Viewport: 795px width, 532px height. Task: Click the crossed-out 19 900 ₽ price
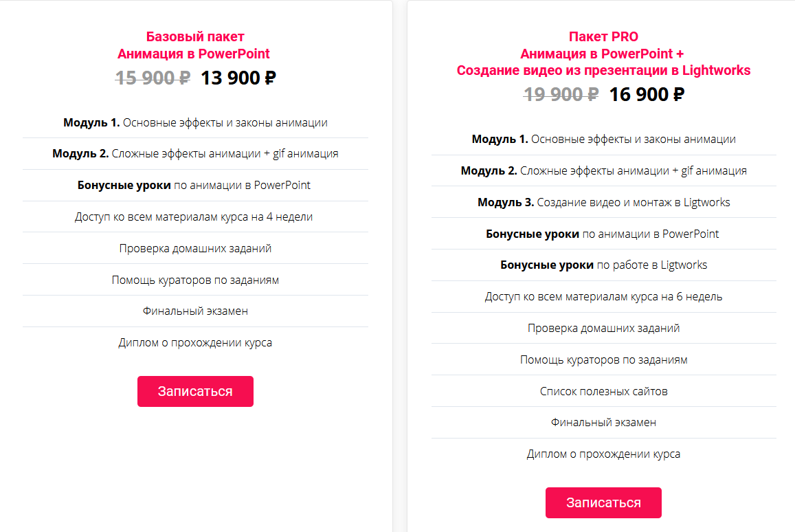coord(561,95)
